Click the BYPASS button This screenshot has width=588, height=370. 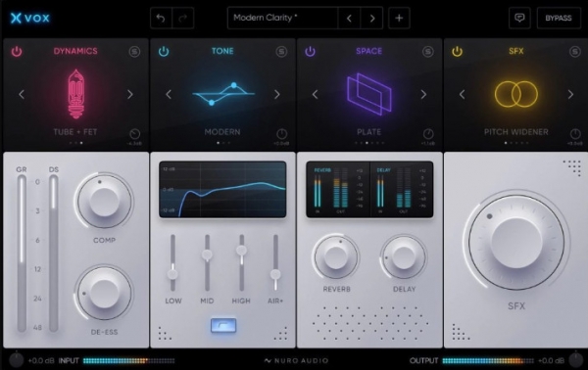click(559, 18)
